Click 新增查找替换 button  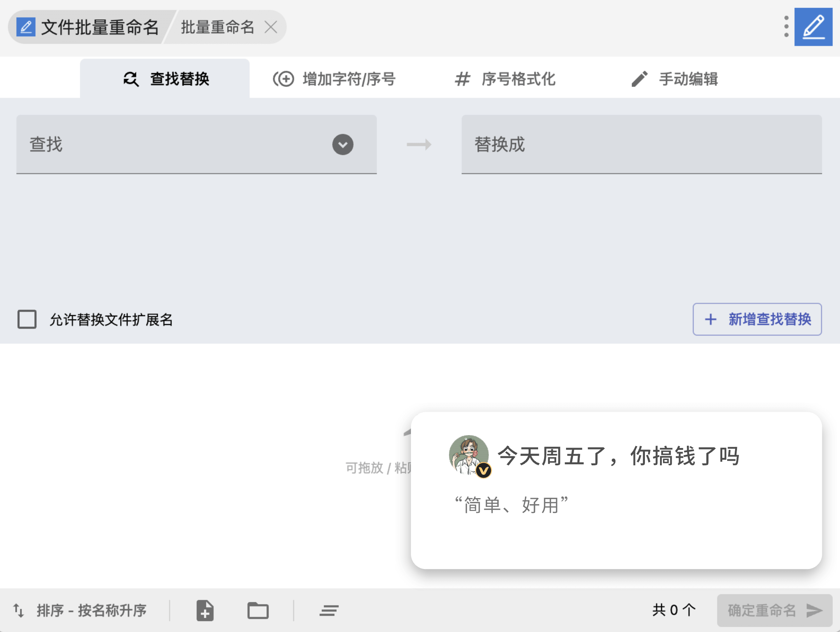click(x=757, y=319)
